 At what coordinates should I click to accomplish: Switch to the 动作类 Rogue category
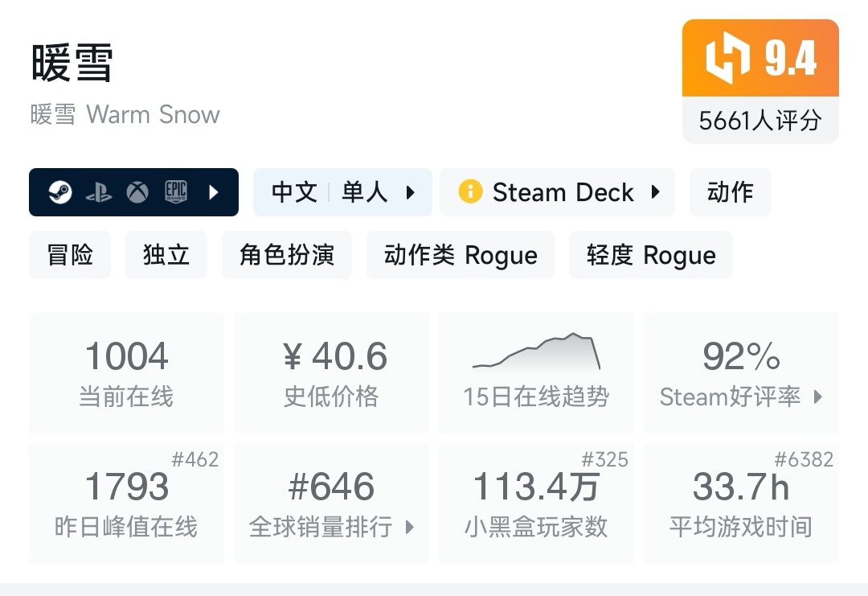point(461,253)
